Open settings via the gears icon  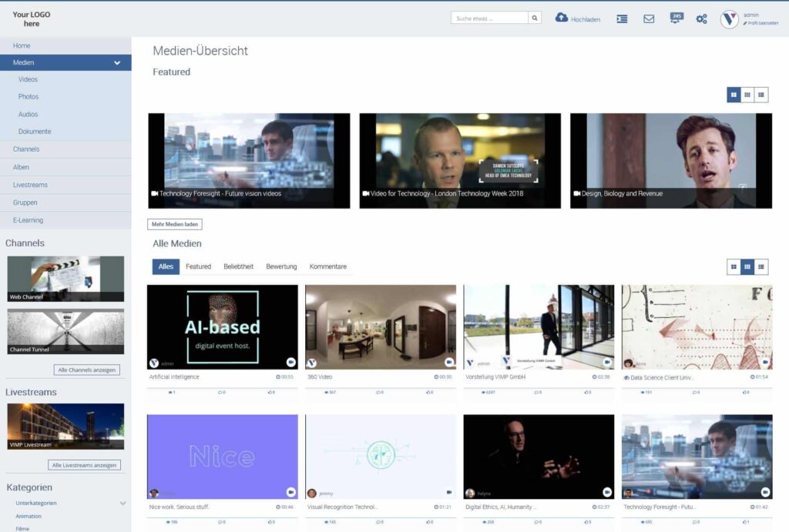tap(701, 18)
